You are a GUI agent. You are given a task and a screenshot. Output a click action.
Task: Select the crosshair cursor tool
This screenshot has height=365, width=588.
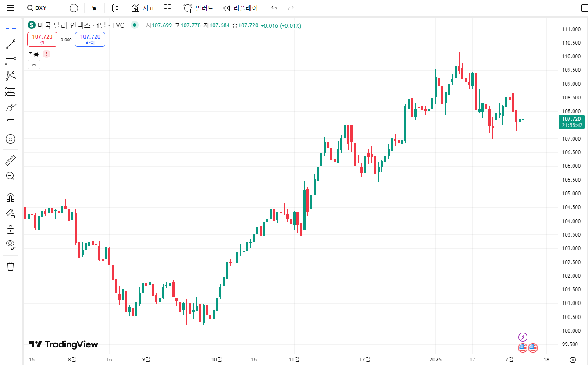11,29
